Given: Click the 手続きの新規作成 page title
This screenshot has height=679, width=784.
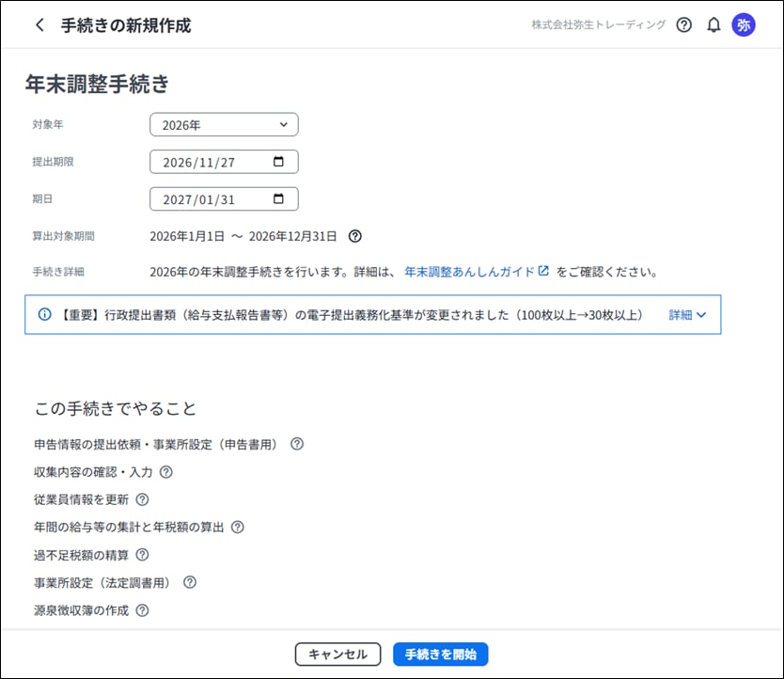Looking at the screenshot, I should click(126, 25).
